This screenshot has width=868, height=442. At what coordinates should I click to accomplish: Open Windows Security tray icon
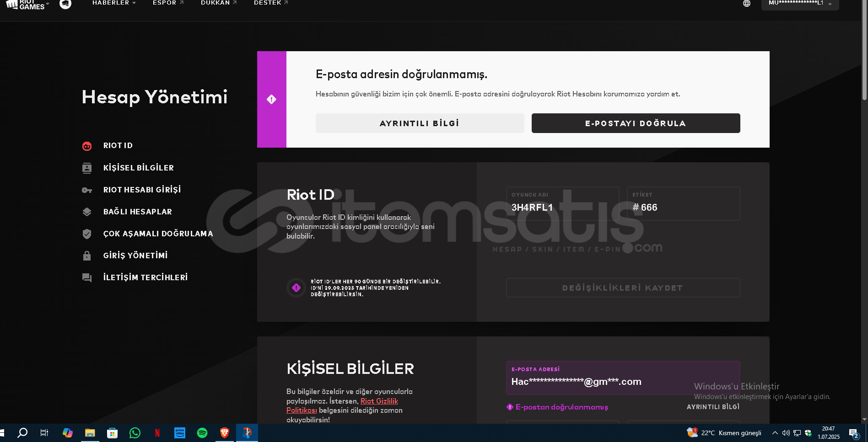808,433
